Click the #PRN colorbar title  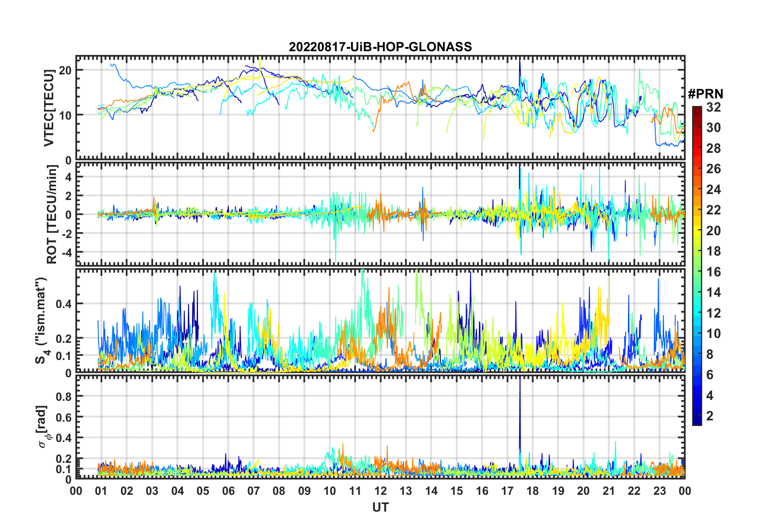(x=705, y=94)
